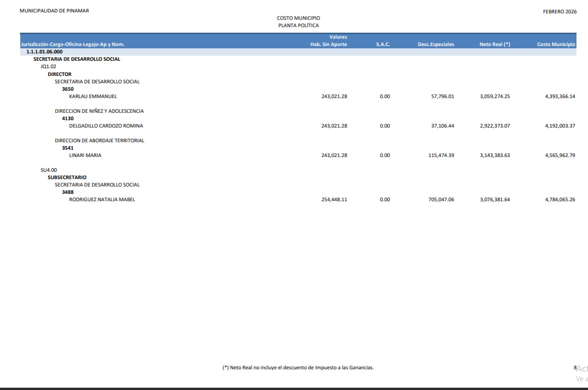Click the SUBSECRETARIO position label
The width and height of the screenshot is (588, 390).
coord(67,177)
